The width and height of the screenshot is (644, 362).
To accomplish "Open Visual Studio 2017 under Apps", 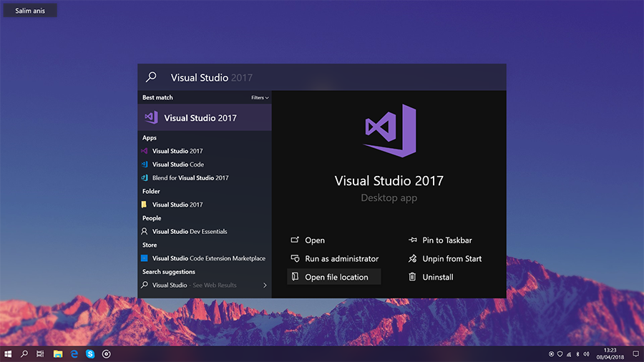I will click(205, 151).
